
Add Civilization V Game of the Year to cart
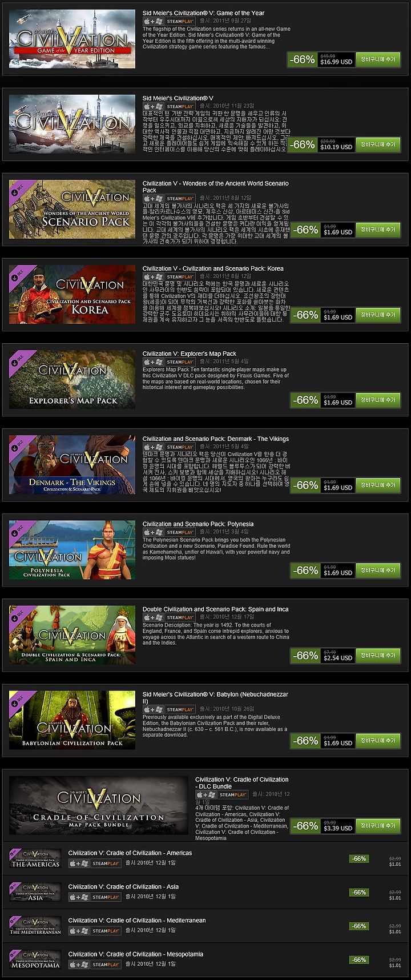pyautogui.click(x=378, y=59)
